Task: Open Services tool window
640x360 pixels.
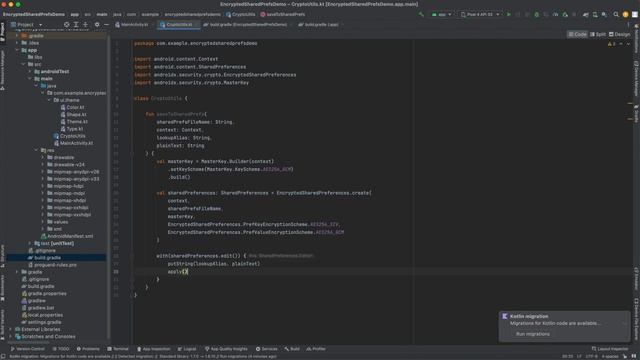Action: click(267, 349)
